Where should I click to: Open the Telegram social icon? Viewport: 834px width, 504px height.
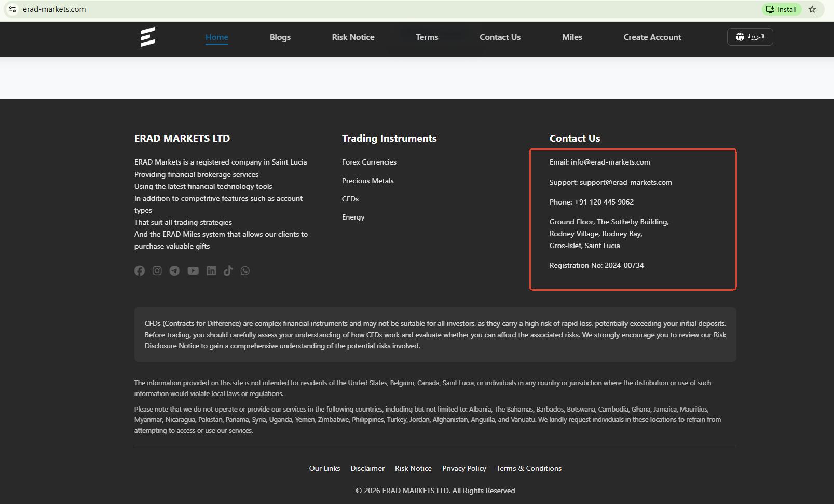tap(174, 270)
